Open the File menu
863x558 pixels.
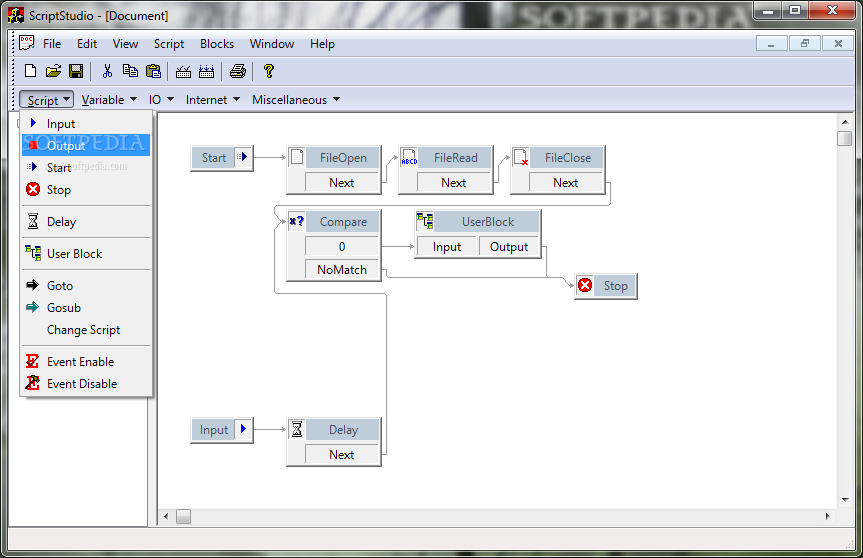click(52, 43)
